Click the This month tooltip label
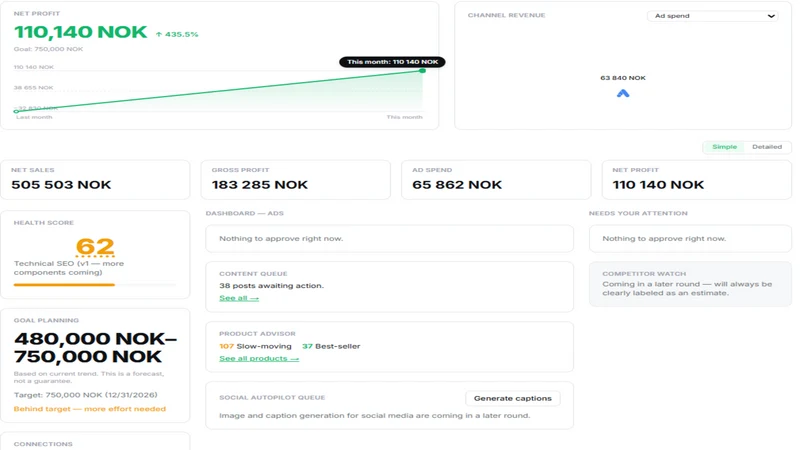Image resolution: width=800 pixels, height=450 pixels. click(x=392, y=62)
